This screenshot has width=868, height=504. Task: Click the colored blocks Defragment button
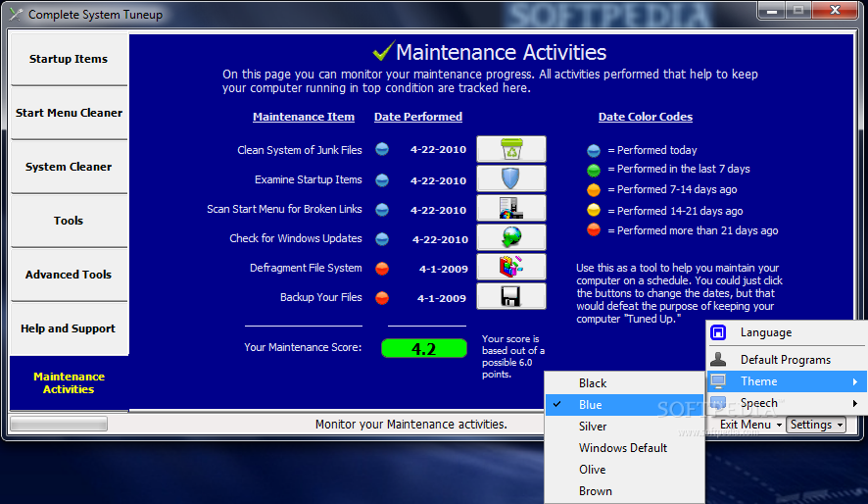pyautogui.click(x=511, y=267)
